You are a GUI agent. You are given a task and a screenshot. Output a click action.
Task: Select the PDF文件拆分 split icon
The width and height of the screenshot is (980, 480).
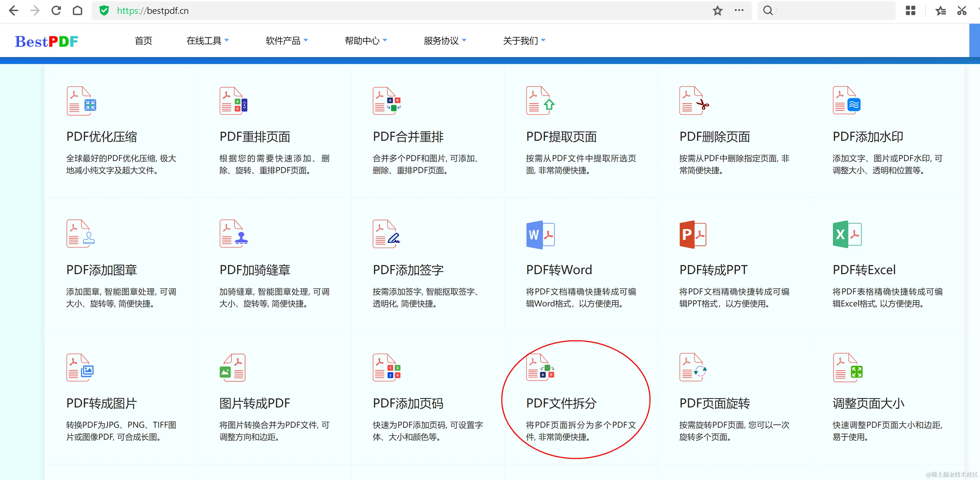(x=540, y=368)
